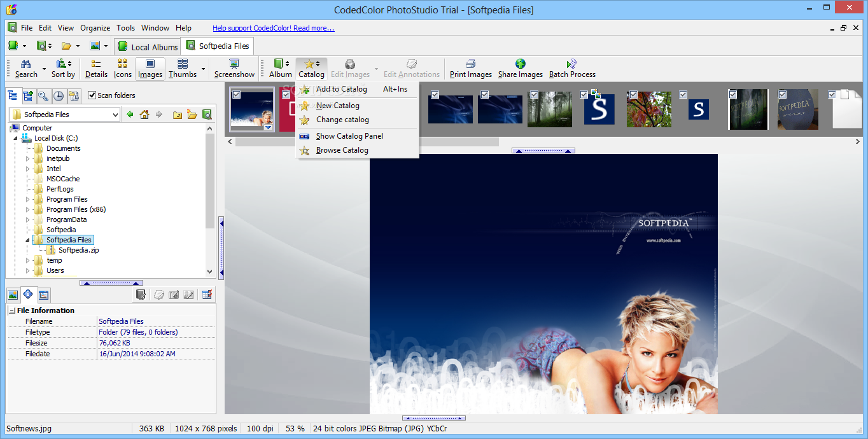This screenshot has height=439, width=868.
Task: Open the Organize menu
Action: (x=95, y=28)
